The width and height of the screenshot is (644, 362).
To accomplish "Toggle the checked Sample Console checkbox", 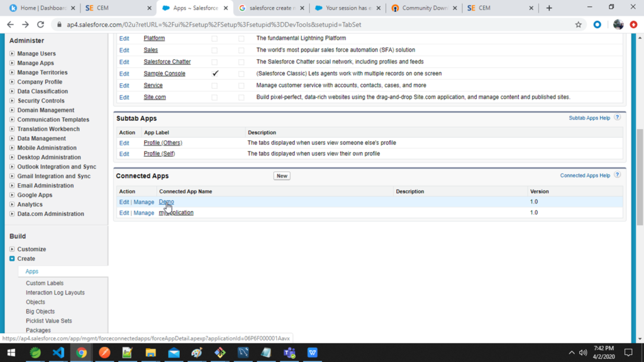I will coord(215,73).
